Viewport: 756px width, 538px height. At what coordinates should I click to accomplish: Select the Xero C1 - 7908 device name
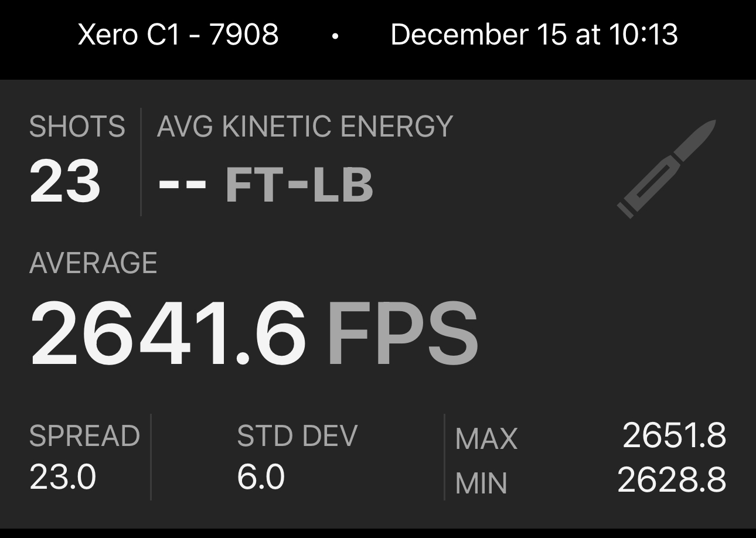click(178, 34)
